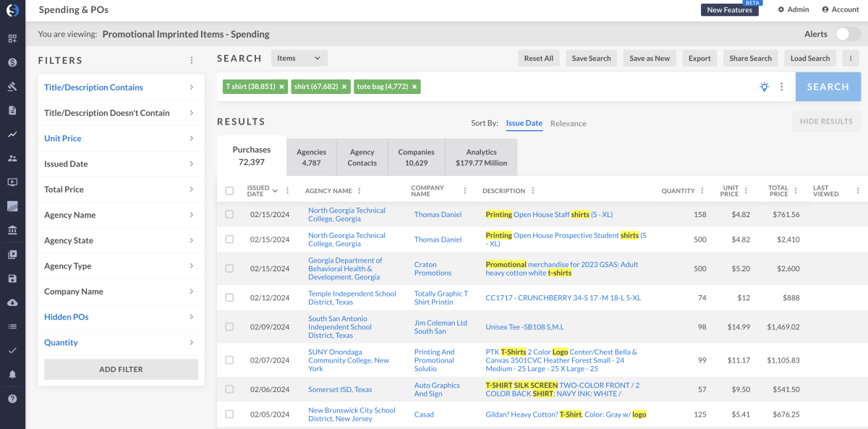Open the Analytics tab

[481, 157]
